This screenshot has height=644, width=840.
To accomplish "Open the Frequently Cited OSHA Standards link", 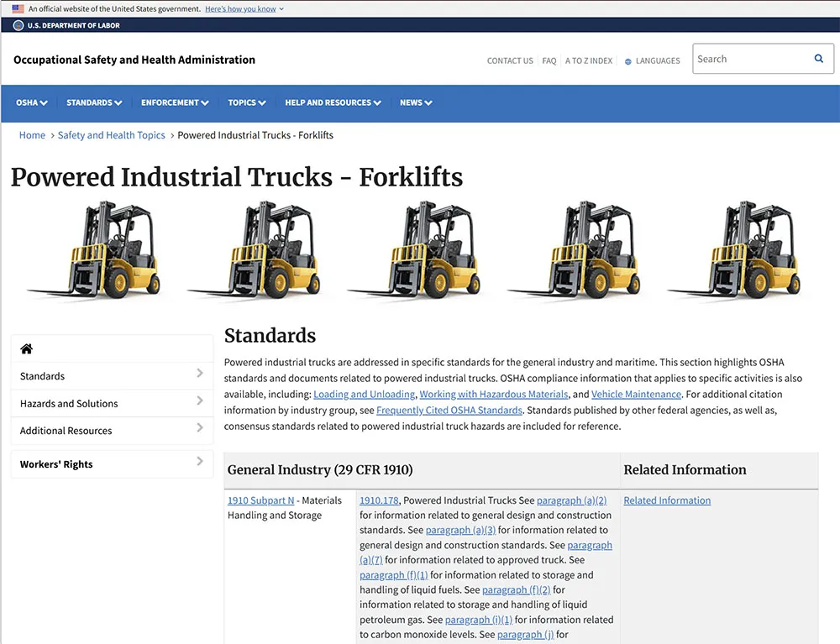I will (x=449, y=410).
